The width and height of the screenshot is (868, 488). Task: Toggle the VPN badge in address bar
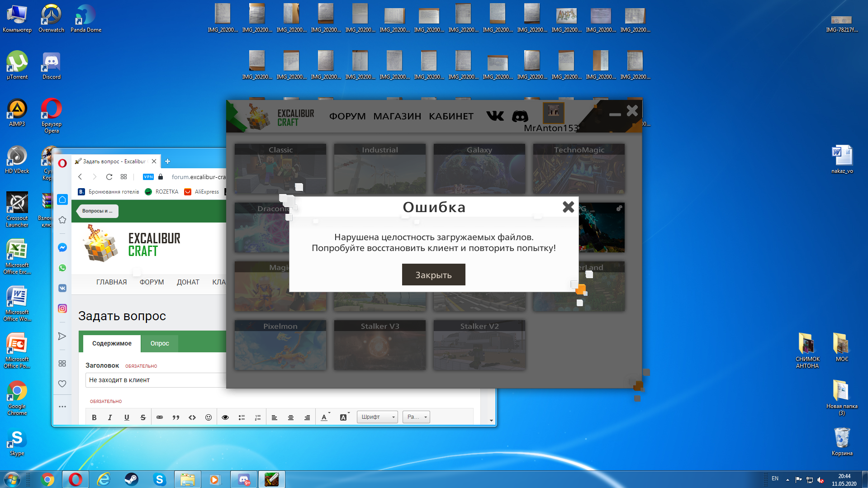148,177
